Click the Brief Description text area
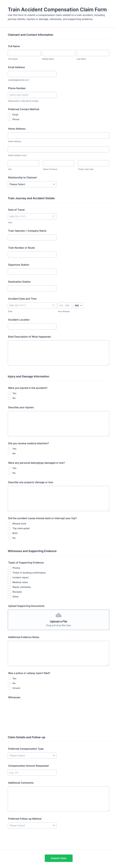The height and width of the screenshot is (868, 116). tap(58, 353)
